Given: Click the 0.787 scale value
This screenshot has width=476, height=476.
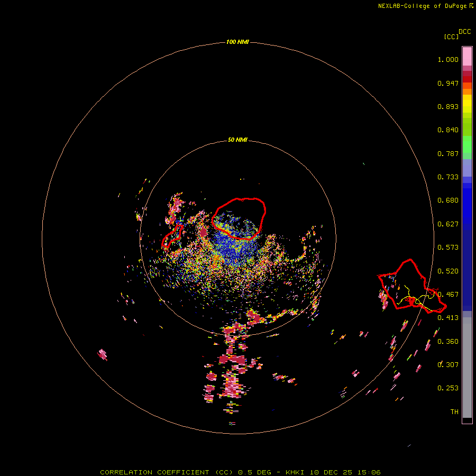Looking at the screenshot, I should (448, 153).
